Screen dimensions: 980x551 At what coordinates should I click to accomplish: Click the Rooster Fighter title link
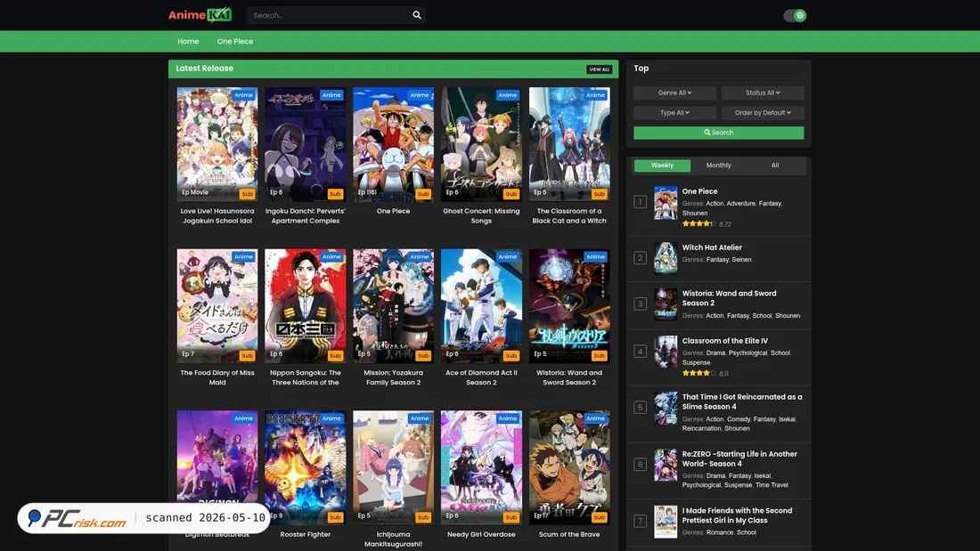305,535
